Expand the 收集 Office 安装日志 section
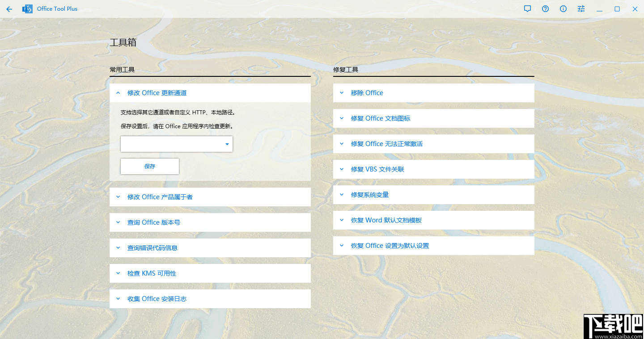 tap(118, 298)
